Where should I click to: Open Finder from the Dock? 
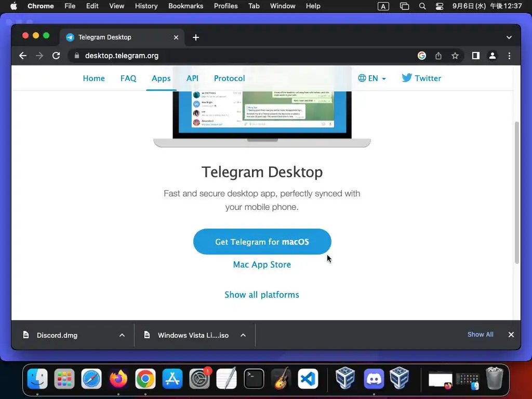coord(37,379)
